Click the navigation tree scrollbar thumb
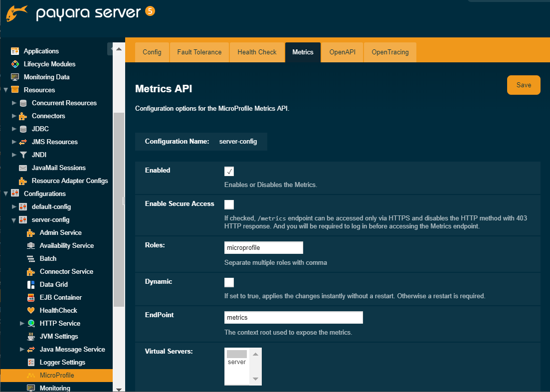The image size is (550, 392). click(119, 209)
